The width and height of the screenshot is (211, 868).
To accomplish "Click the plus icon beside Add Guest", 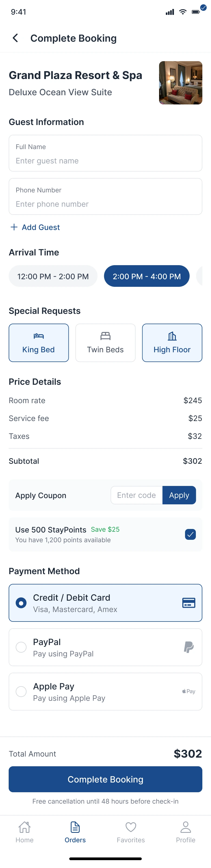I will (14, 227).
